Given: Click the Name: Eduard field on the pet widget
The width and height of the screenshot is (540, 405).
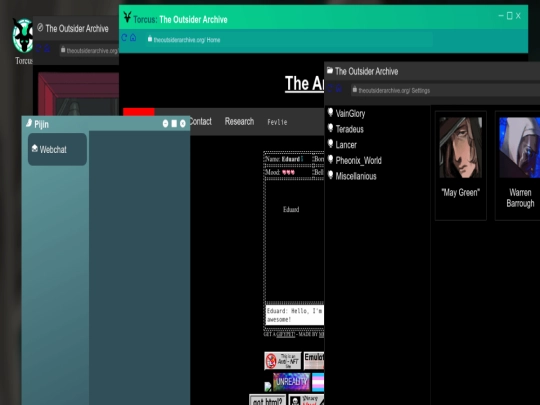Looking at the screenshot, I should point(288,159).
